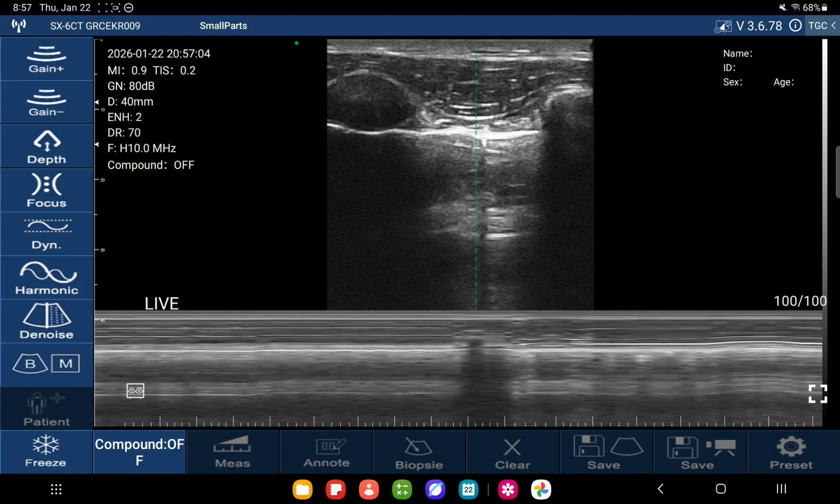
Task: Activate the Biopsie guide
Action: tap(419, 452)
